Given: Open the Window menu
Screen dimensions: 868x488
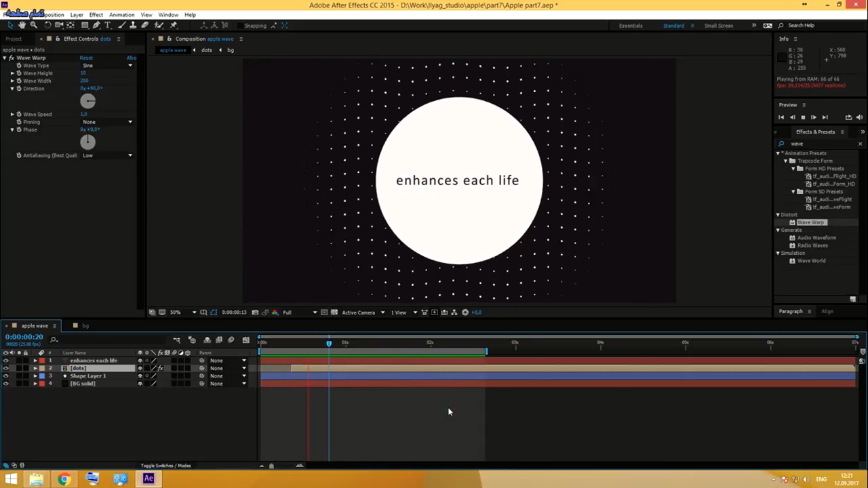Looking at the screenshot, I should (168, 15).
